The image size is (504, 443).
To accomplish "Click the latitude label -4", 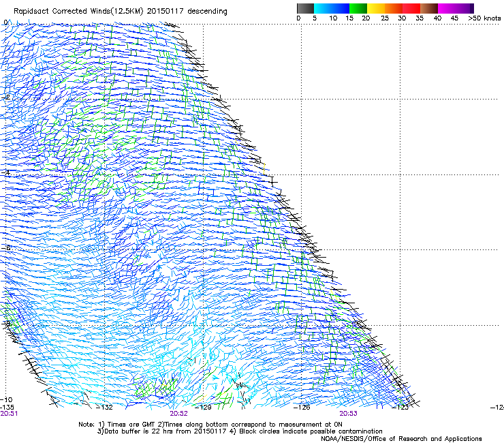I will coord(6,172).
